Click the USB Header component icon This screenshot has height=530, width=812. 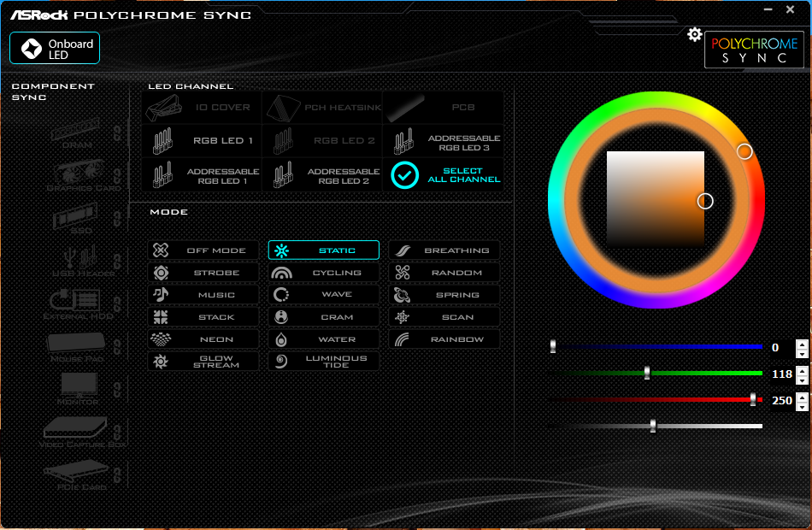(80, 257)
